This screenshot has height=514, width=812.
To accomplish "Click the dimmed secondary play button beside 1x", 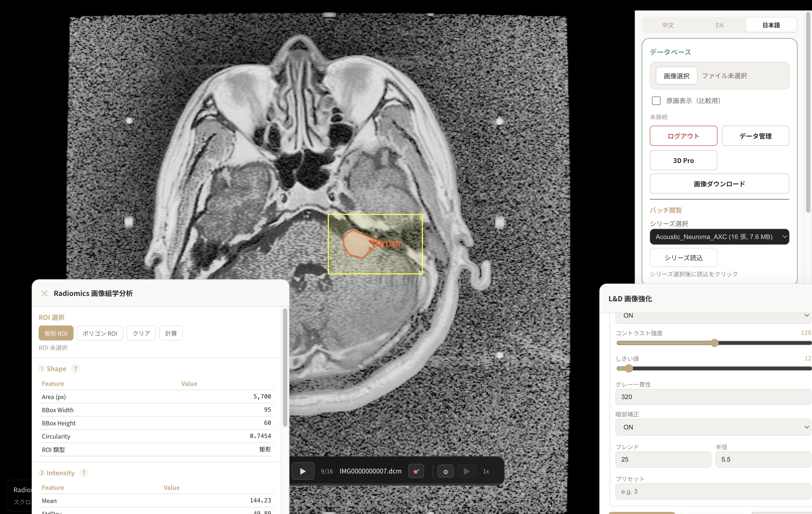I will coord(466,471).
